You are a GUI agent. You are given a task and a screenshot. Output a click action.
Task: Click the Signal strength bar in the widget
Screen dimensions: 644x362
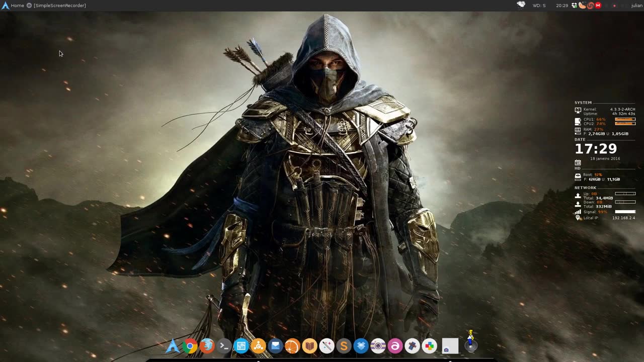pos(625,212)
